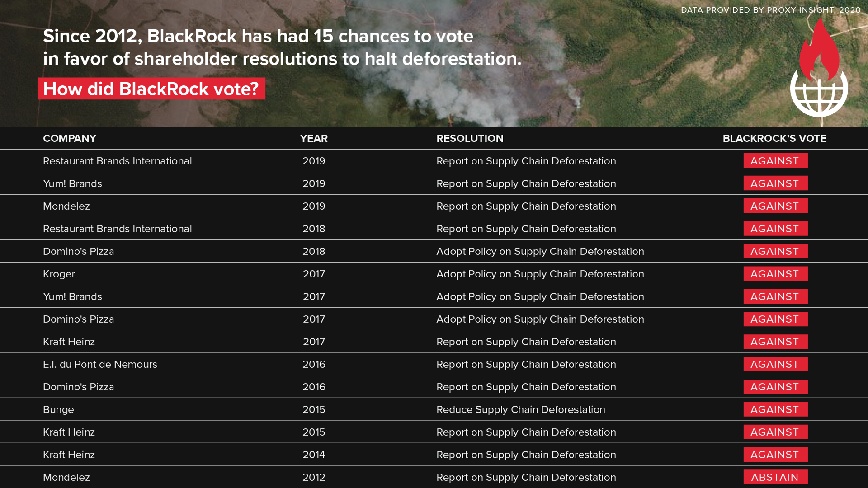Click the AGAINST badge in the Yum! Brands 2019 row

pos(775,183)
